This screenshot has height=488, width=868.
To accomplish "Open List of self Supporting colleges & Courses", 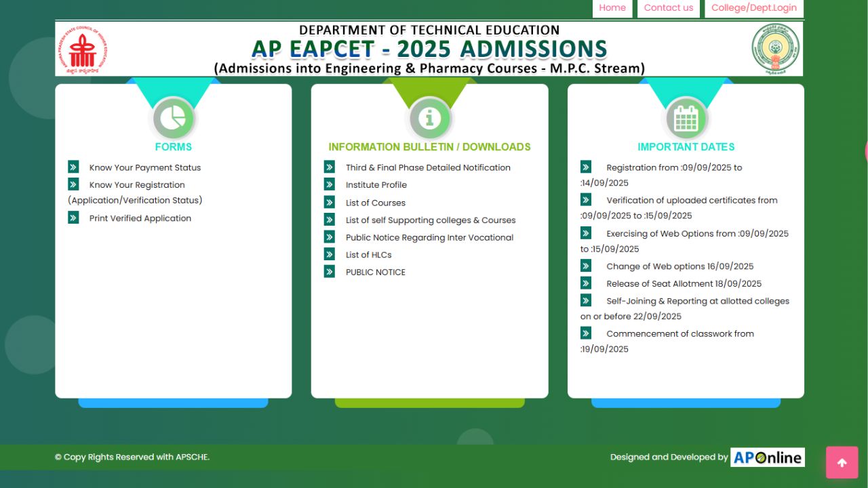I will coord(431,220).
